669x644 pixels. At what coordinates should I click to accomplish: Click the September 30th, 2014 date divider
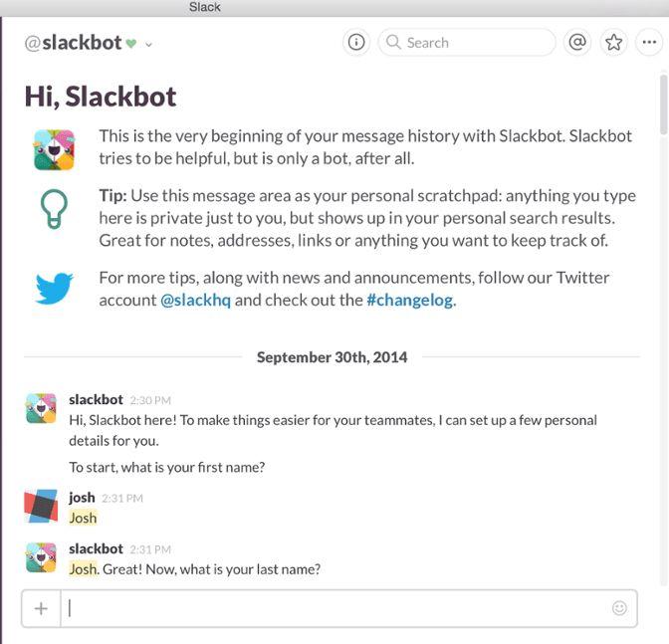(332, 356)
